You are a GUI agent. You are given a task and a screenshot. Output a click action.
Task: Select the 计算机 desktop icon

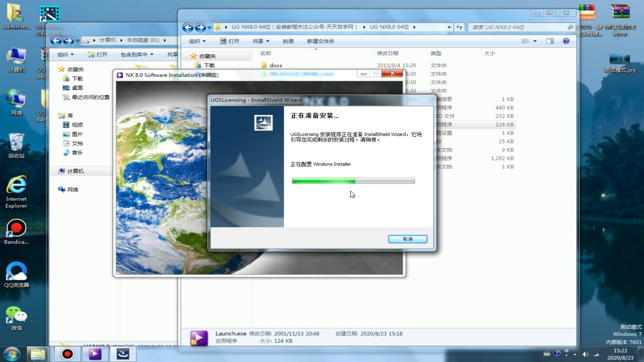(x=16, y=60)
